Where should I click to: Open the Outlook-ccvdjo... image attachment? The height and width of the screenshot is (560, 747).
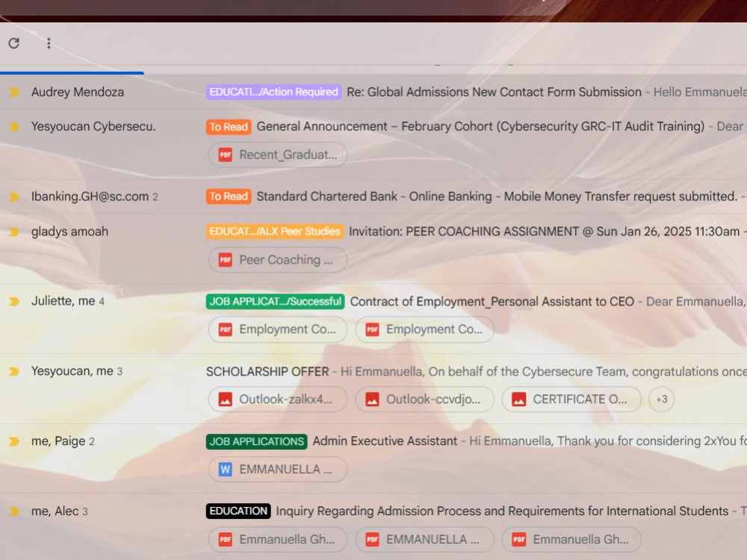pos(424,399)
